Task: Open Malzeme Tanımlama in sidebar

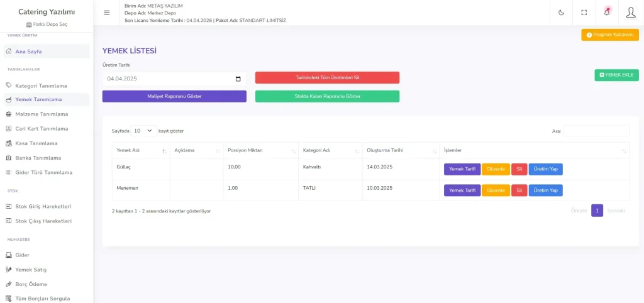Action: [42, 114]
